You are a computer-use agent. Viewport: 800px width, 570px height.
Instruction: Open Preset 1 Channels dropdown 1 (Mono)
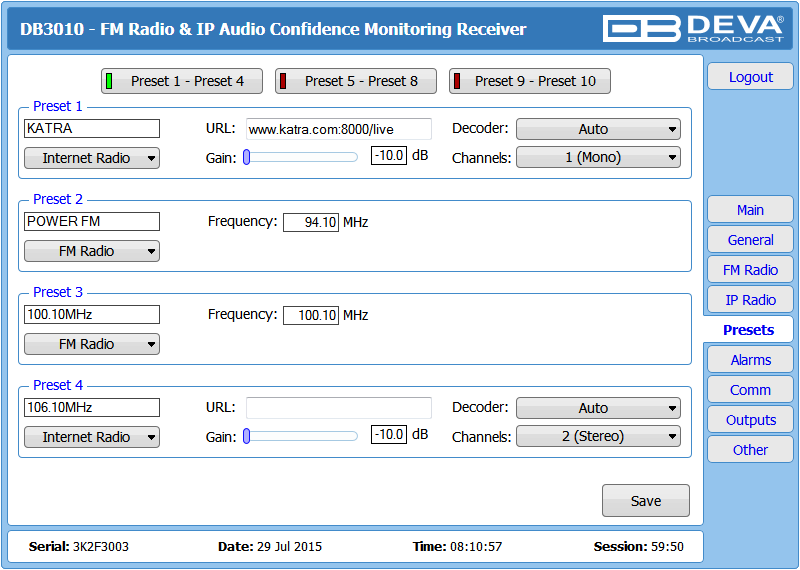pyautogui.click(x=598, y=157)
